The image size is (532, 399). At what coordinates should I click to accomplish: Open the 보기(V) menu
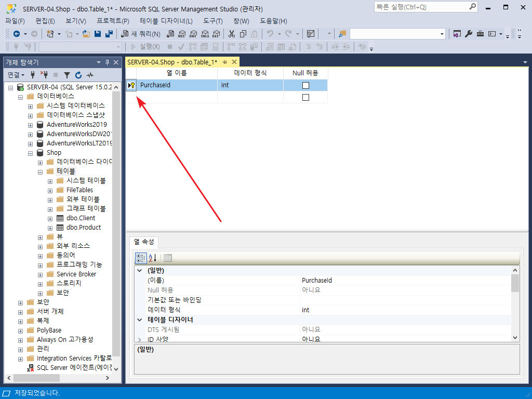[x=76, y=21]
